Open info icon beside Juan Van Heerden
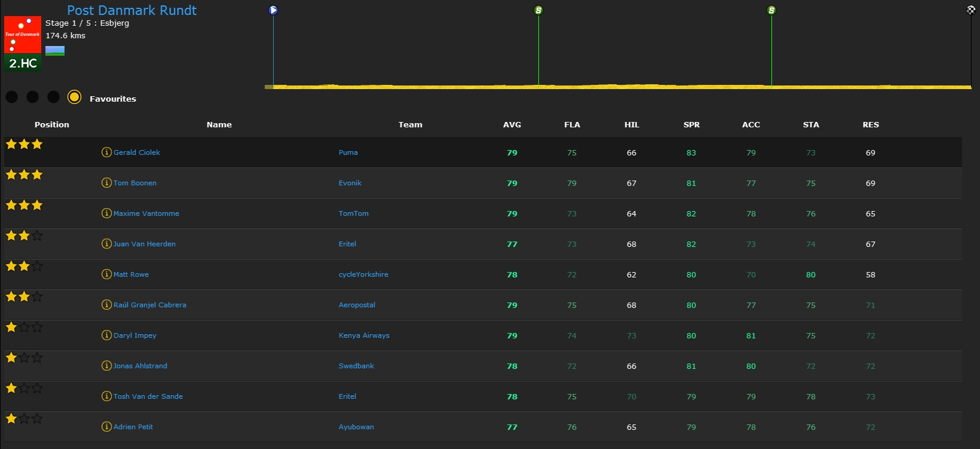Screen dimensions: 980x449 (106, 244)
